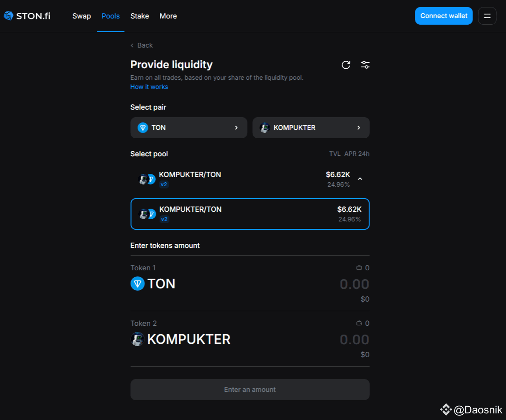Click the Connect wallet button

click(444, 16)
